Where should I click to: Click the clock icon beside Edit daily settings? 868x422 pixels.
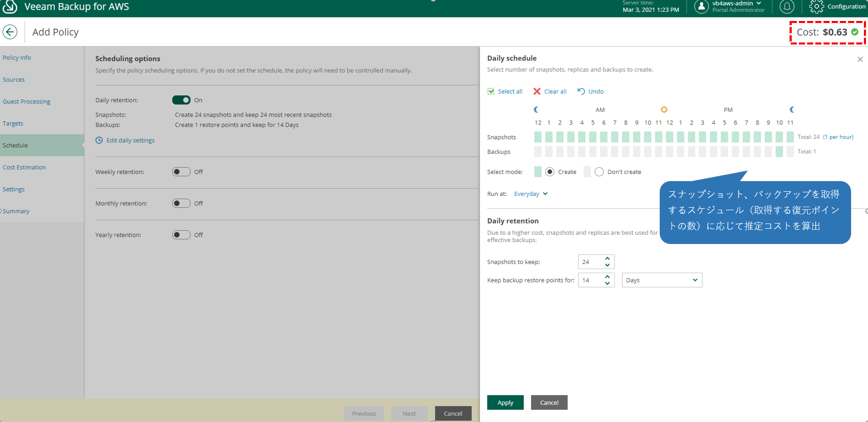click(99, 140)
